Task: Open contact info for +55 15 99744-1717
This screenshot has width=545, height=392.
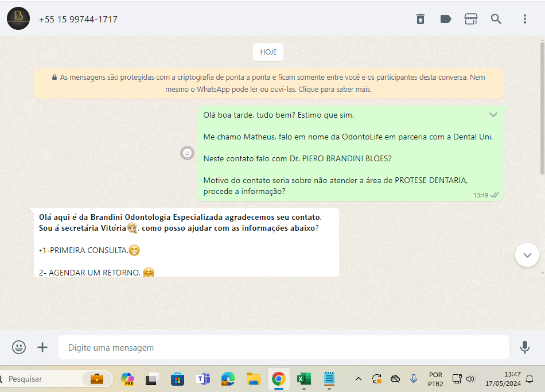Action: pos(78,19)
